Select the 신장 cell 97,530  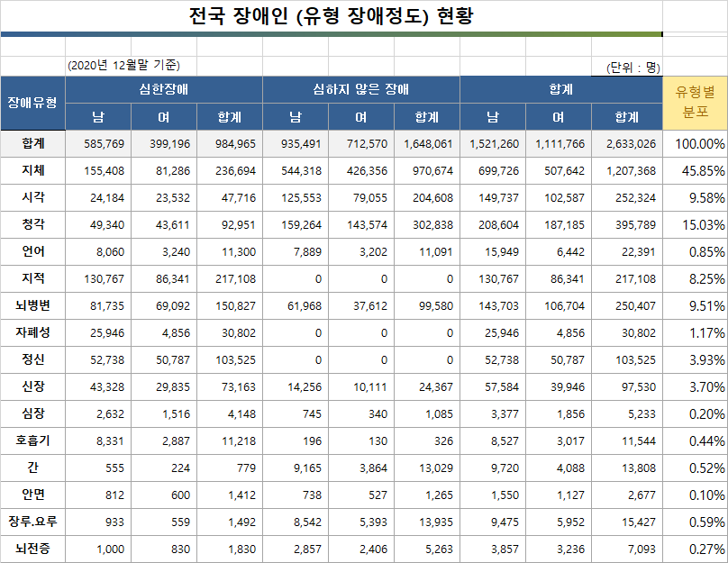click(x=627, y=386)
